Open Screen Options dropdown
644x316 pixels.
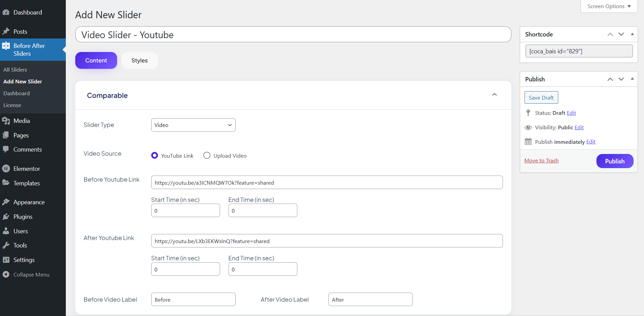click(x=609, y=6)
